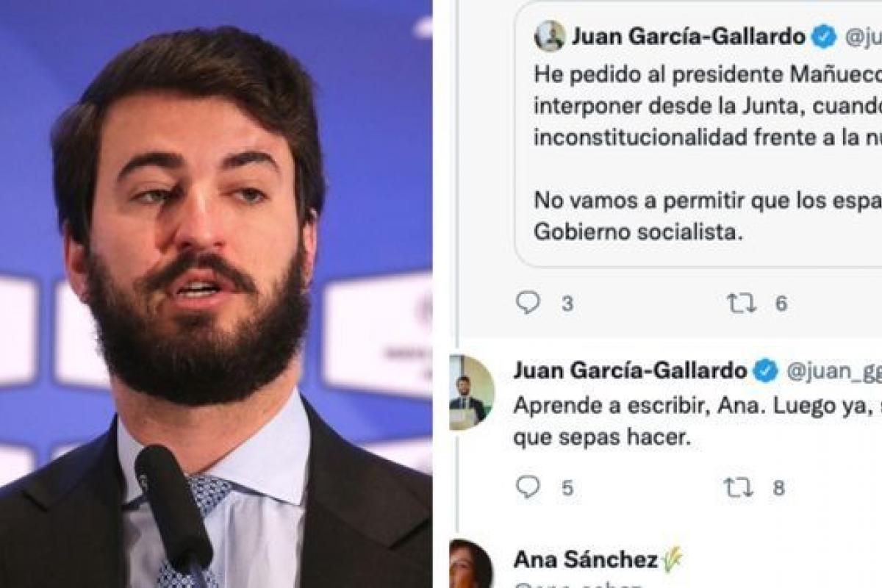Click the partially visible handle below Ana Sánchez

coord(577,585)
